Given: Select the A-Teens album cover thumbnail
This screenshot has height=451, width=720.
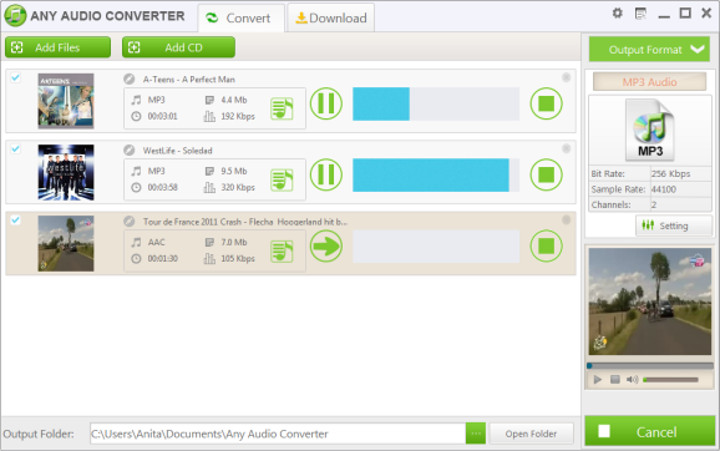Looking at the screenshot, I should click(66, 101).
